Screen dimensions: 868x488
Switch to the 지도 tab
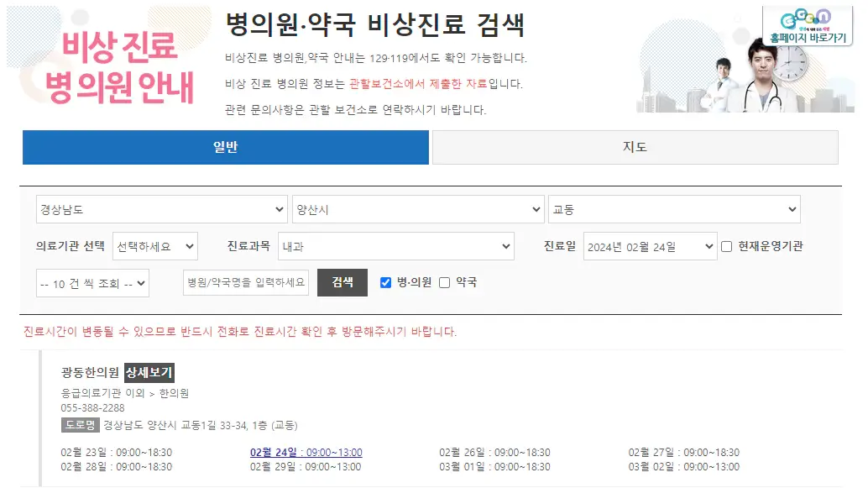[634, 147]
